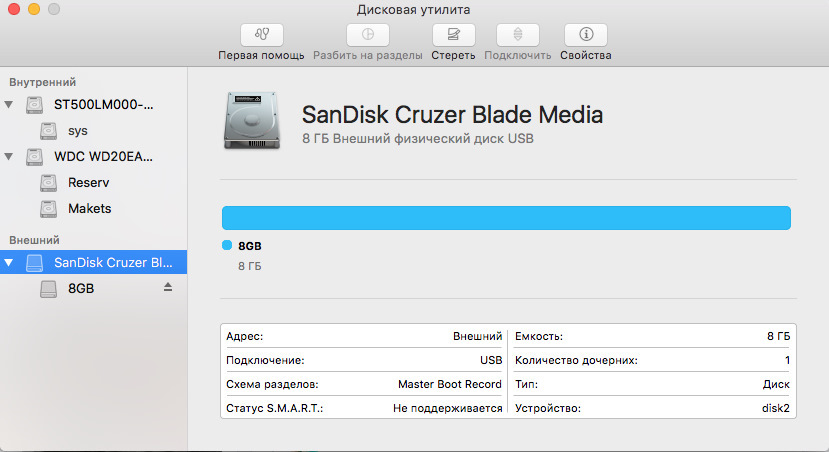Click the blue 8GB partition usage bar
Viewport: 829px width, 452px height.
tap(505, 218)
